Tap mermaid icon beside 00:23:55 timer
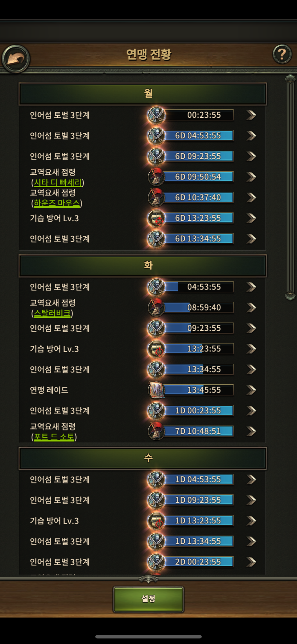 pyautogui.click(x=156, y=115)
